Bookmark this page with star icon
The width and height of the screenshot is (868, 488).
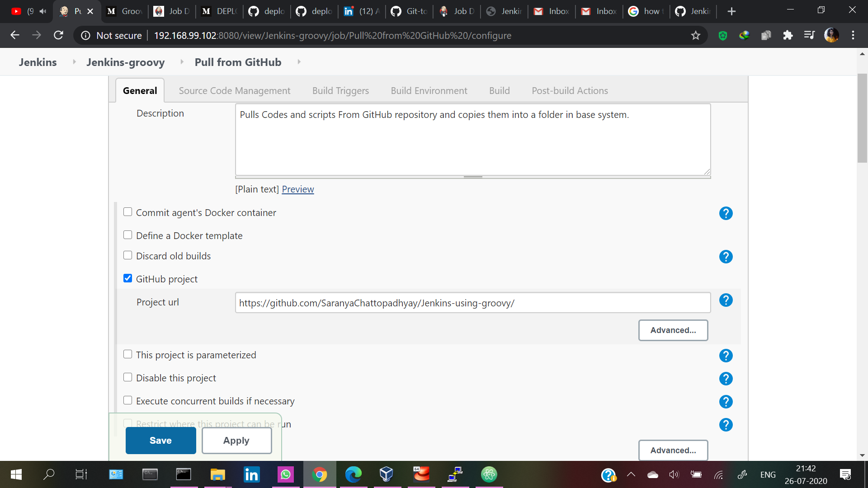coord(695,35)
